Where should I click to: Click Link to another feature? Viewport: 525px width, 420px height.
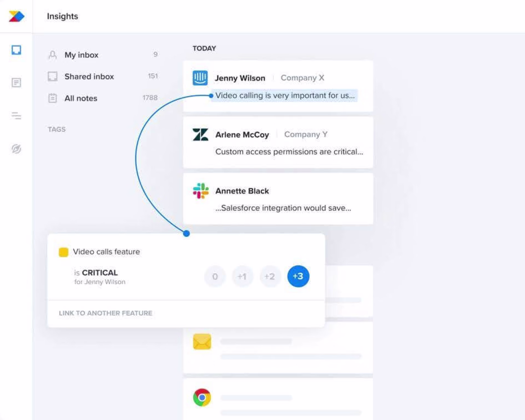point(106,313)
